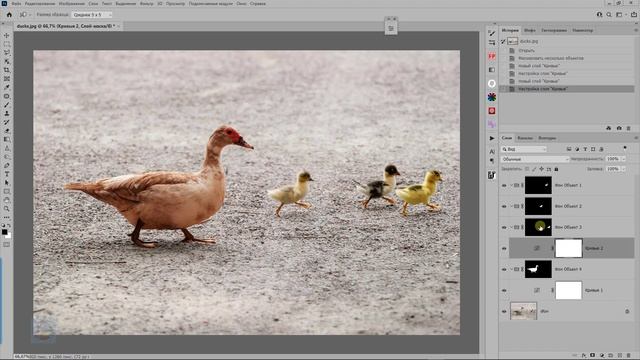Select the Path Selection arrow tool
This screenshot has height=360, width=640.
click(x=7, y=183)
